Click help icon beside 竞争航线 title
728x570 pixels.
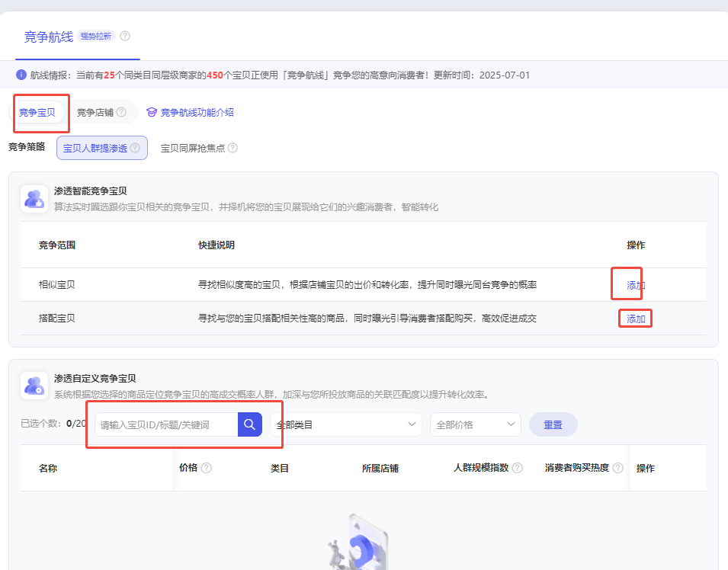(x=125, y=36)
